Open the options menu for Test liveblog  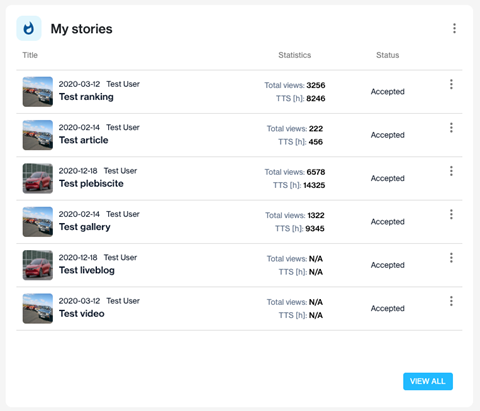pyautogui.click(x=451, y=258)
